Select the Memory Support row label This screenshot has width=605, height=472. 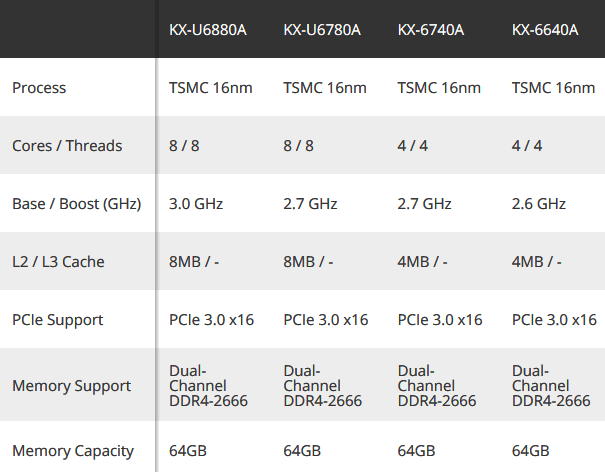click(x=71, y=386)
